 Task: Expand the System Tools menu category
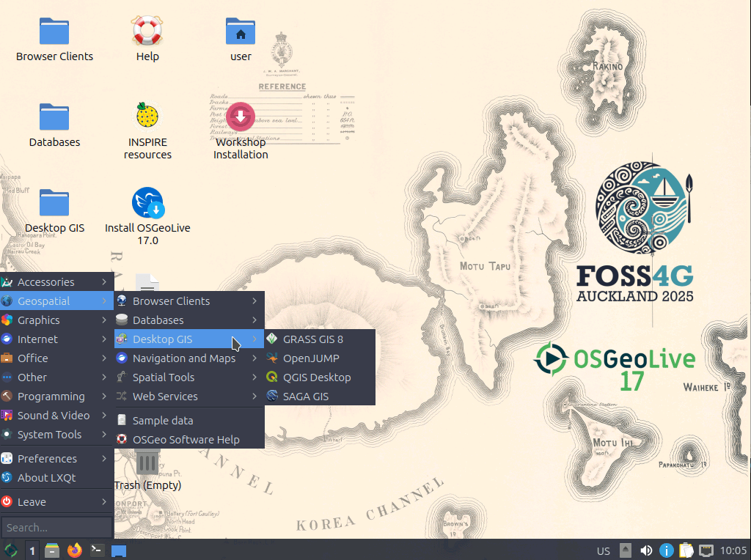point(56,435)
